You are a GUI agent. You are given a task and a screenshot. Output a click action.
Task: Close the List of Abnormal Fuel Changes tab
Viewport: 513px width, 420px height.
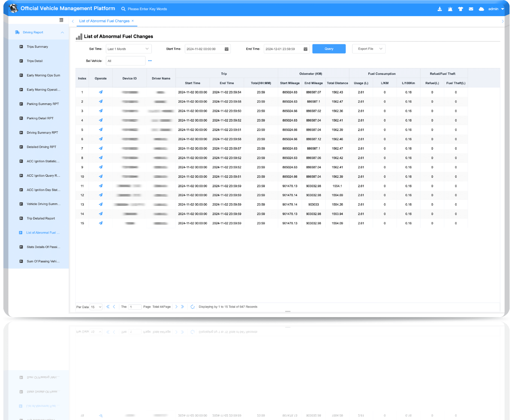tap(133, 21)
